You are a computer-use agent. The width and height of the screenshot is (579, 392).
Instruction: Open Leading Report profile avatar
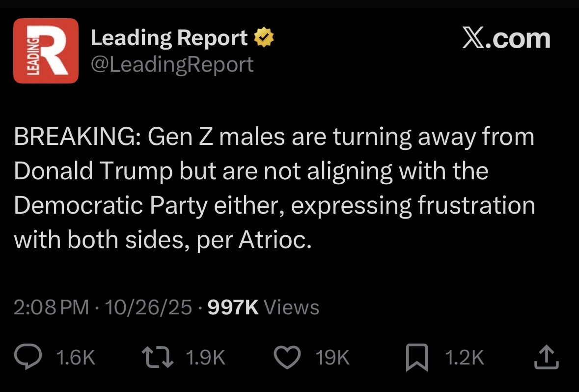coord(46,51)
